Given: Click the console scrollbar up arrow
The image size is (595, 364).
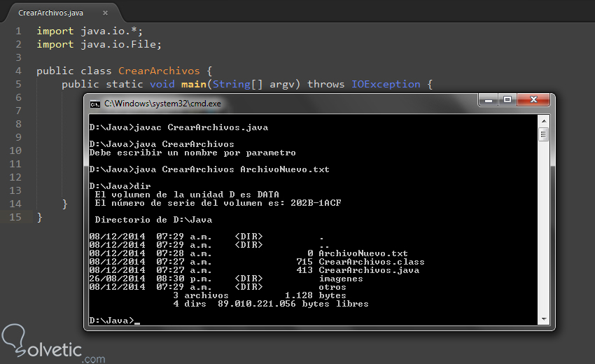Looking at the screenshot, I should coord(543,120).
